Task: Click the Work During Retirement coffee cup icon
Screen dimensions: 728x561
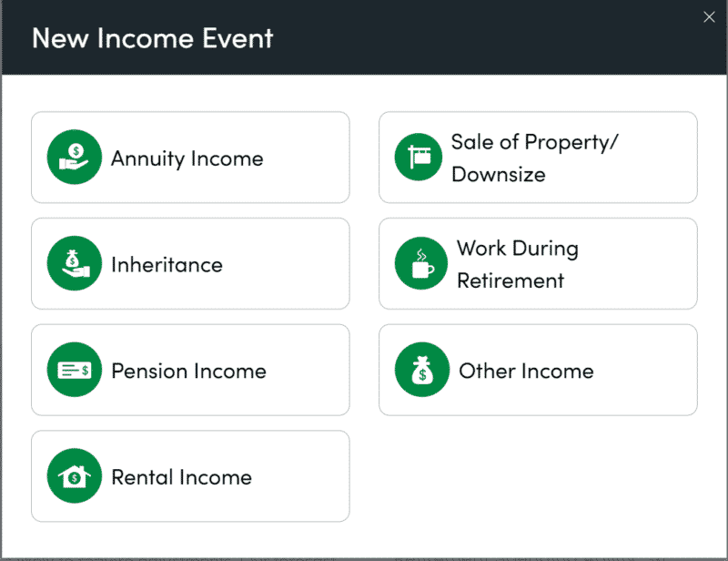Action: click(x=420, y=264)
